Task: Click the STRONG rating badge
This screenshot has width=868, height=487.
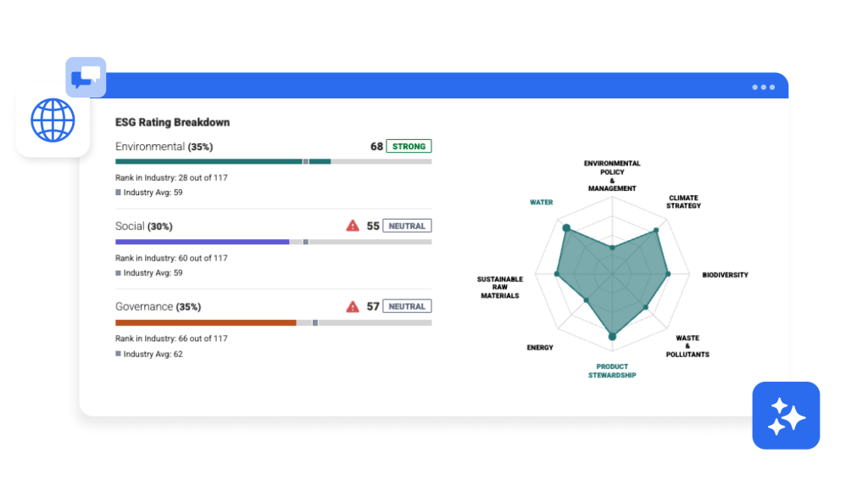Action: 409,146
